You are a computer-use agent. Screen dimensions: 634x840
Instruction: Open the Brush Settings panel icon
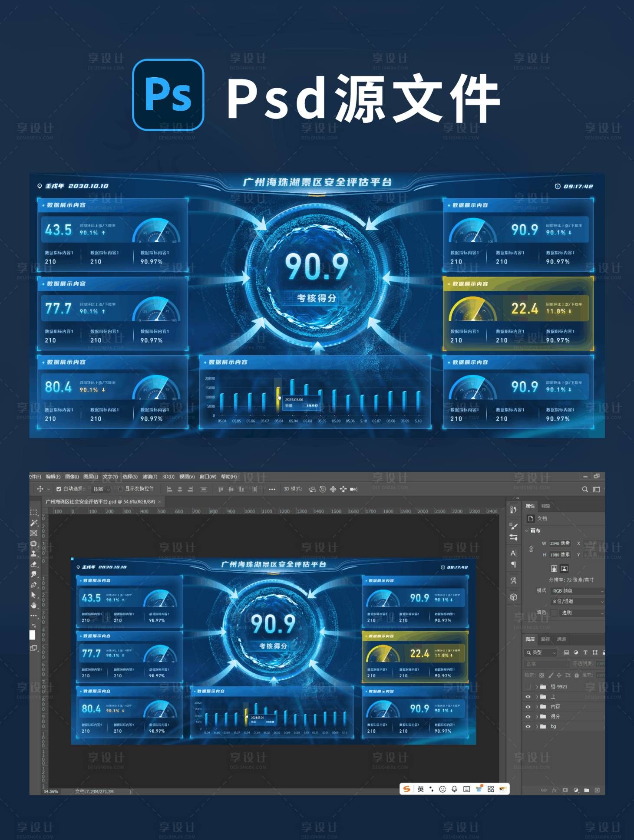[x=513, y=526]
